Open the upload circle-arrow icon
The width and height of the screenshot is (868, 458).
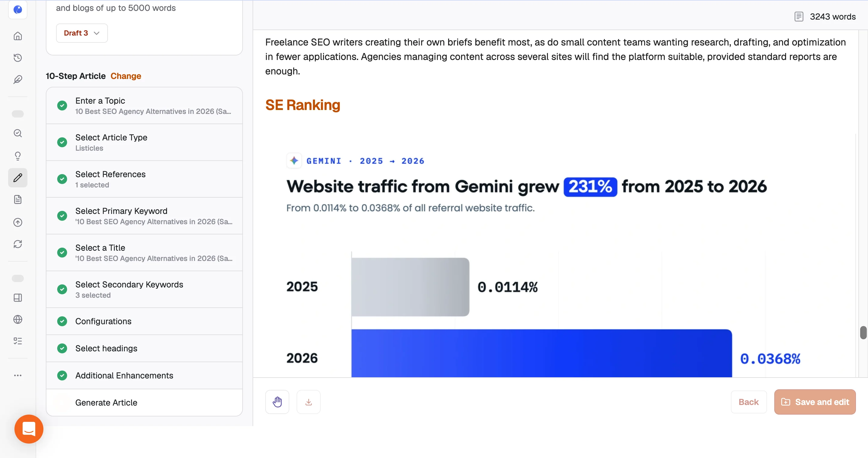[18, 222]
